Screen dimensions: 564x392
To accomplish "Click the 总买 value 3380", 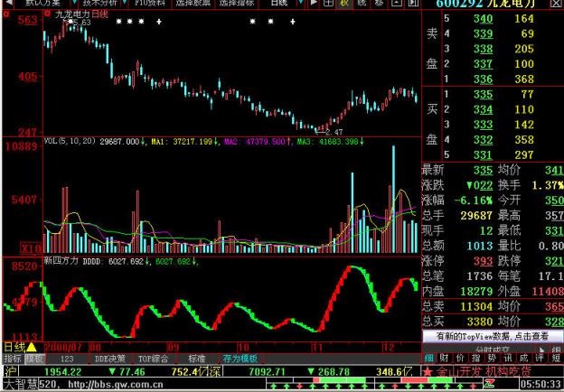I will point(480,322).
